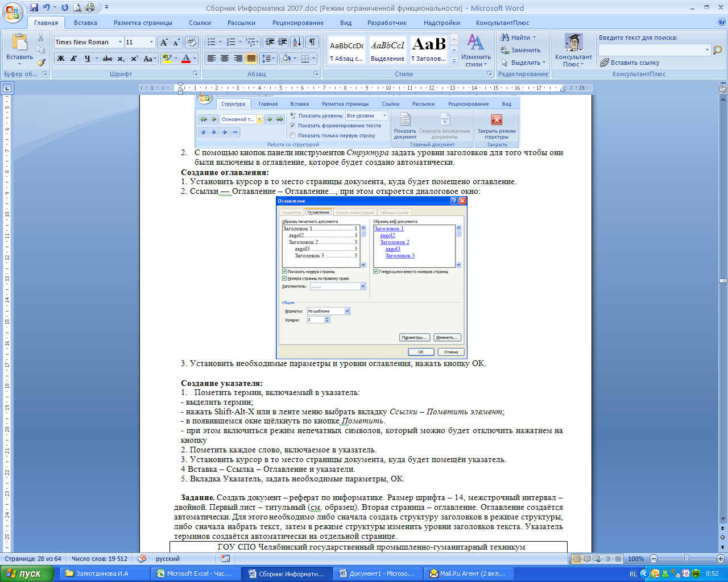Increase font size with the large A button

[164, 43]
